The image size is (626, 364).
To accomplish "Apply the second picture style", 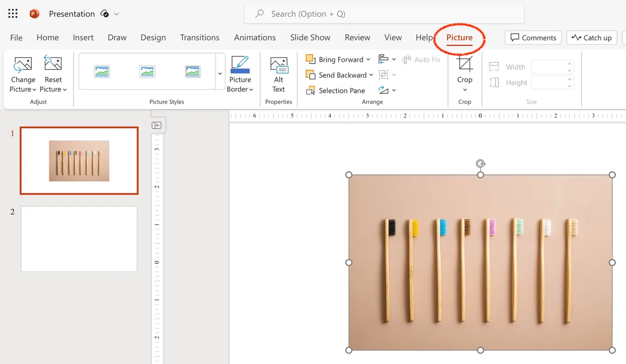I will pos(148,71).
